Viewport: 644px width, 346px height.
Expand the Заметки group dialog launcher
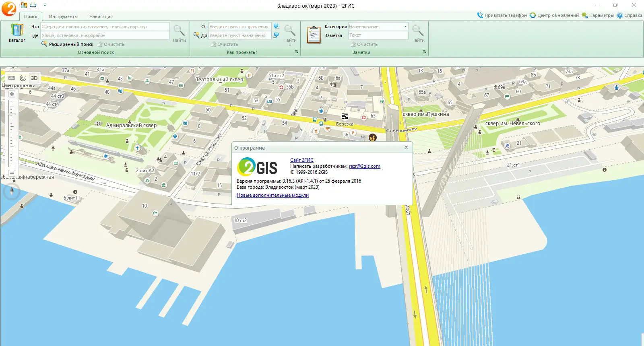[x=424, y=52]
